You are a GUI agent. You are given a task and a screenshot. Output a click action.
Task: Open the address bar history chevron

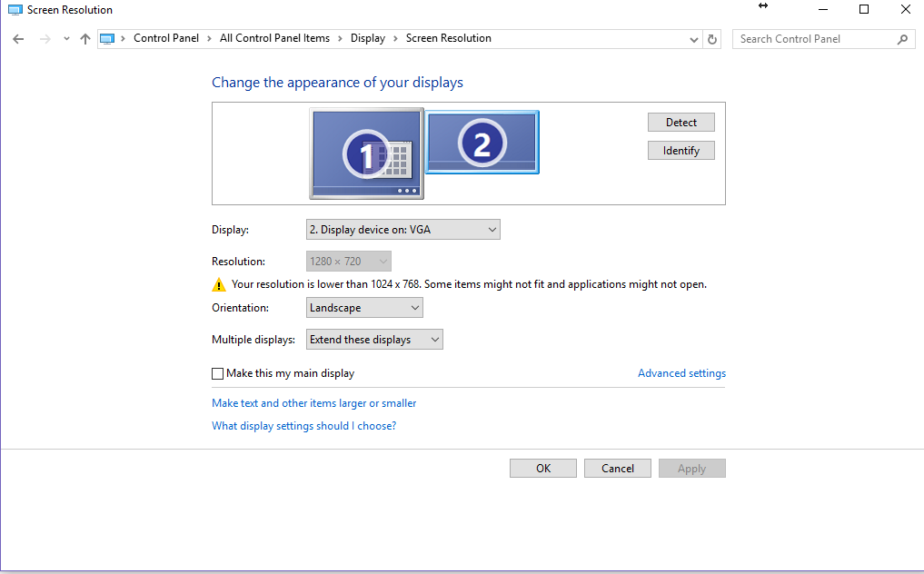[x=693, y=39]
